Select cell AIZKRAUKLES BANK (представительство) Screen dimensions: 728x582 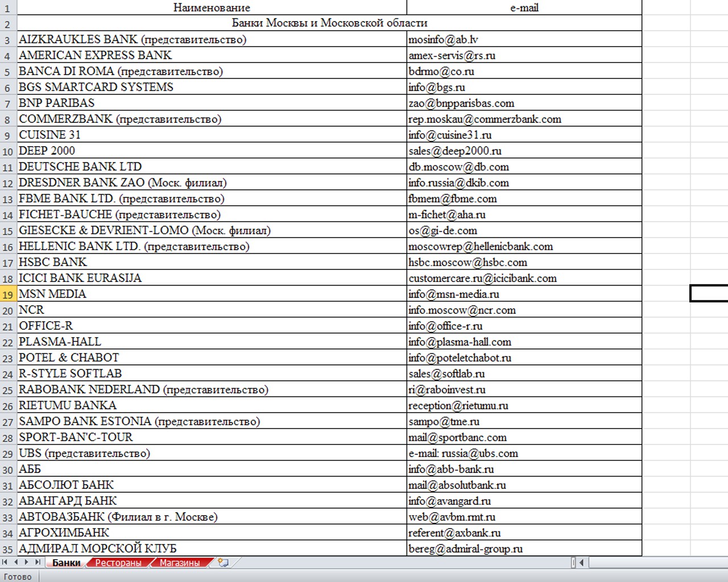pyautogui.click(x=212, y=39)
